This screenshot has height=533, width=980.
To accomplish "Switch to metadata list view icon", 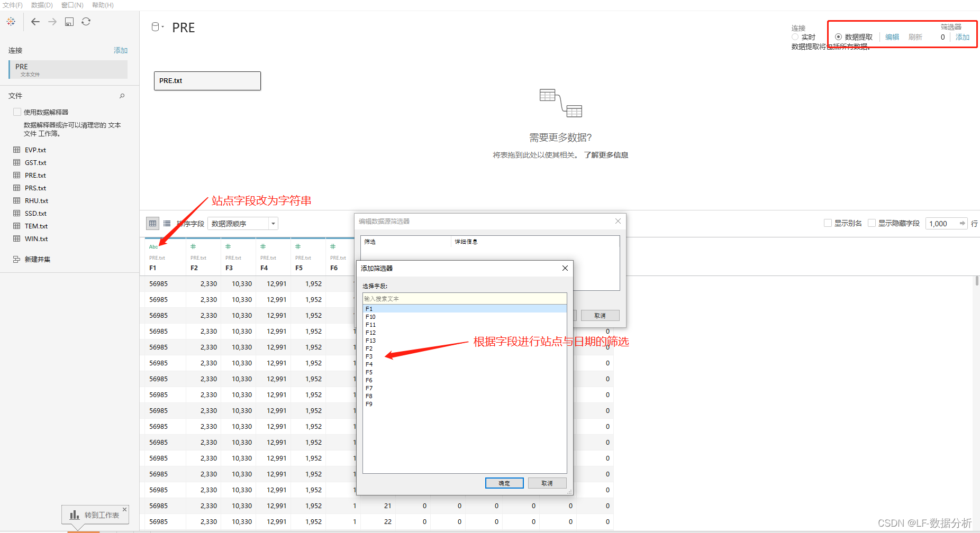I will [x=167, y=224].
